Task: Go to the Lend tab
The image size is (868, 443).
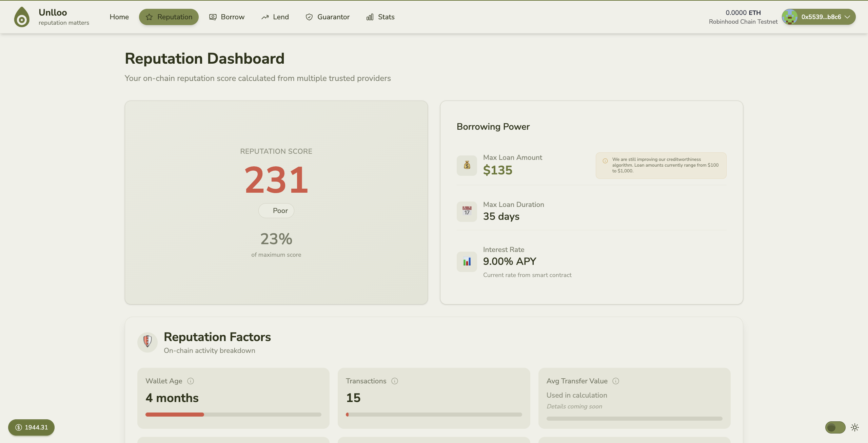Action: [275, 17]
